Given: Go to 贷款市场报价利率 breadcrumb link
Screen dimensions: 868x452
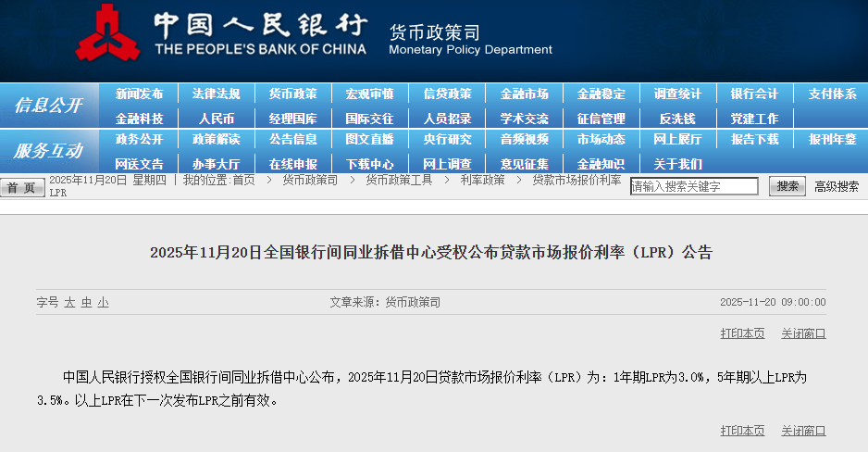Looking at the screenshot, I should [x=577, y=180].
